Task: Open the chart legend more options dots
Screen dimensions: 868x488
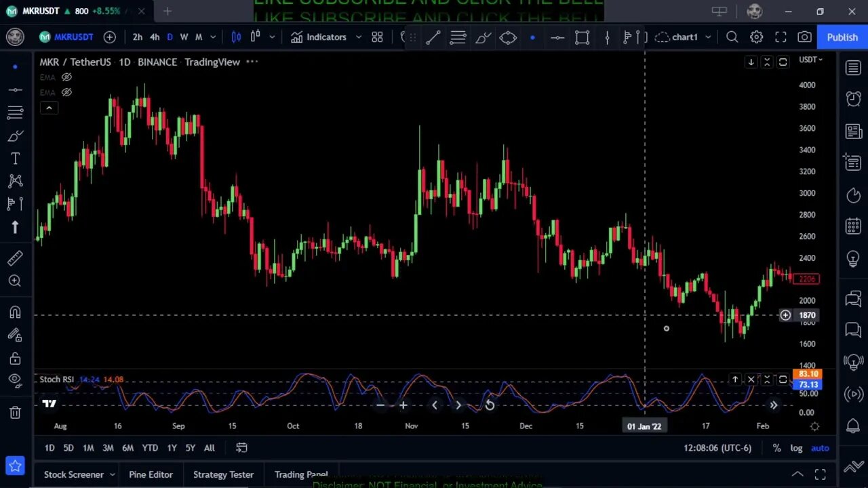Action: 252,62
